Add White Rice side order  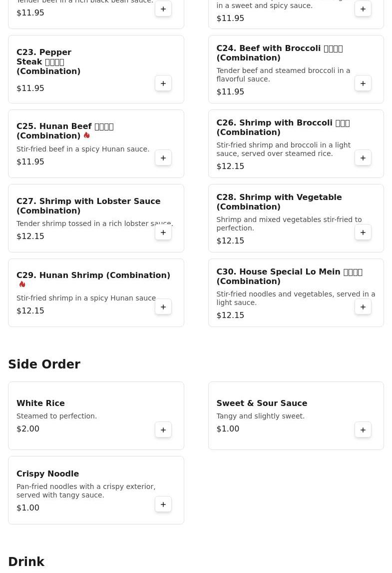[x=163, y=430]
